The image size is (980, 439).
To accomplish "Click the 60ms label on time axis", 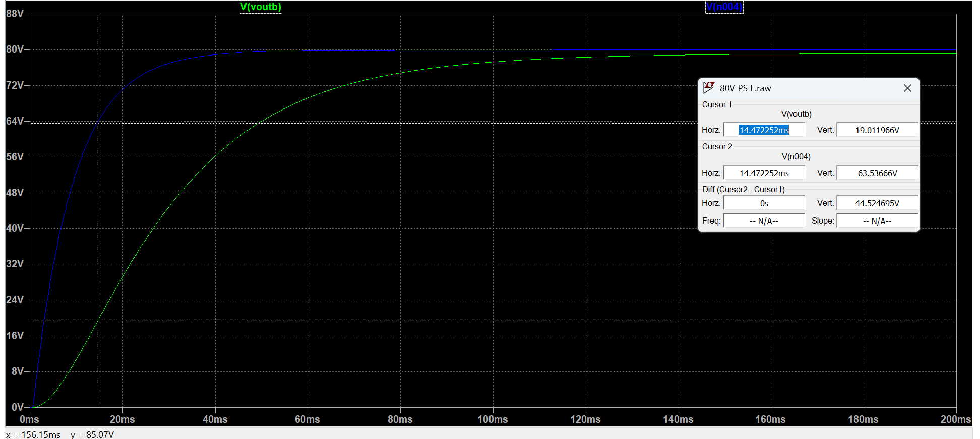I will 308,419.
